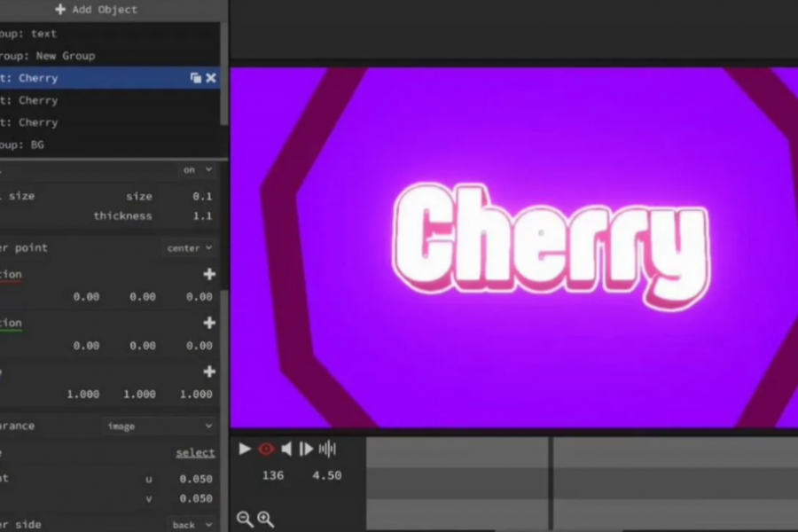
Task: Open the 'back' side dropdown
Action: click(x=192, y=525)
